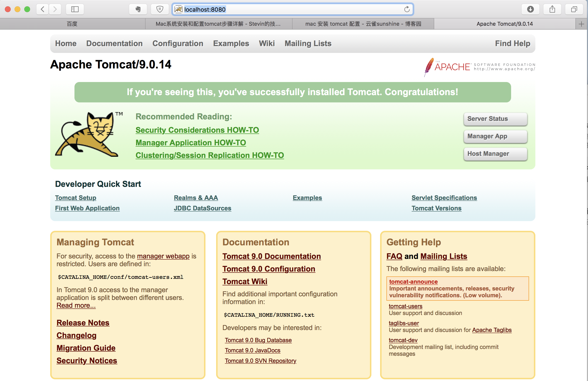Open Manager Application HOW-TO link
This screenshot has width=588, height=381.
[191, 143]
